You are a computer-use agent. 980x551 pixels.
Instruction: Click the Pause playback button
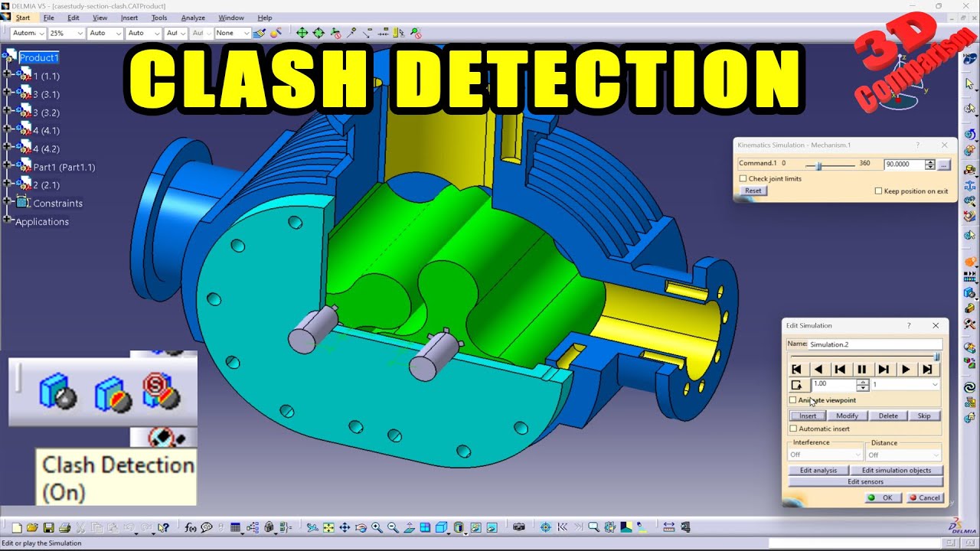point(864,370)
